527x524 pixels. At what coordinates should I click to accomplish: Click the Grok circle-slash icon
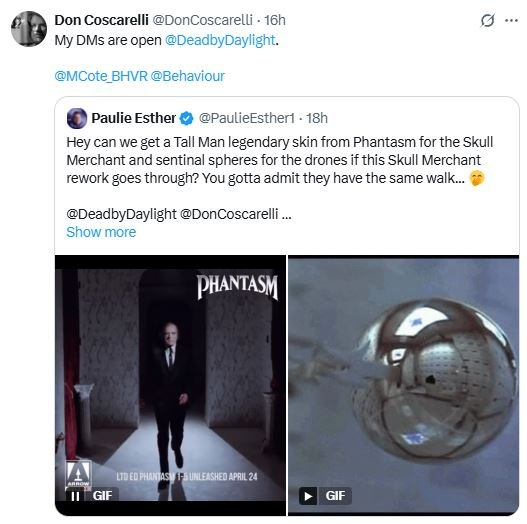487,21
